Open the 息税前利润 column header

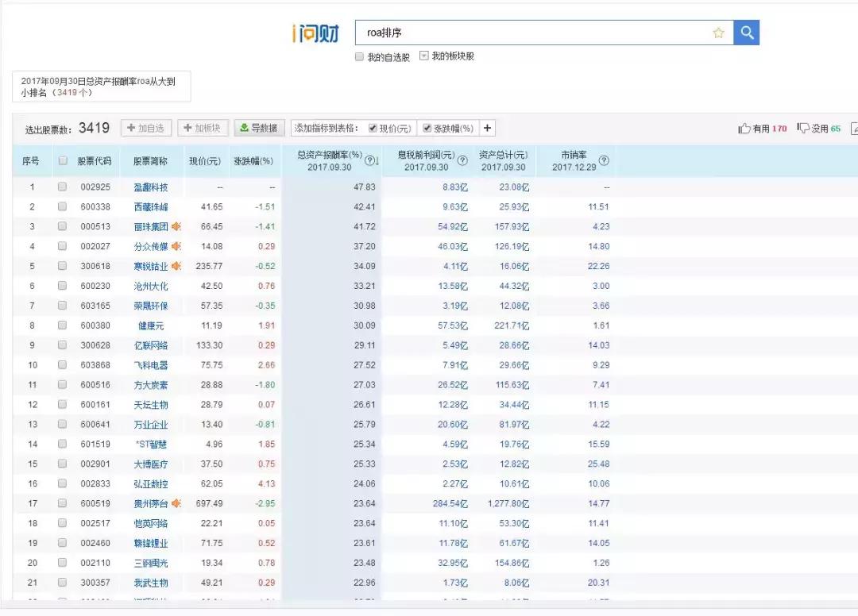pyautogui.click(x=426, y=155)
